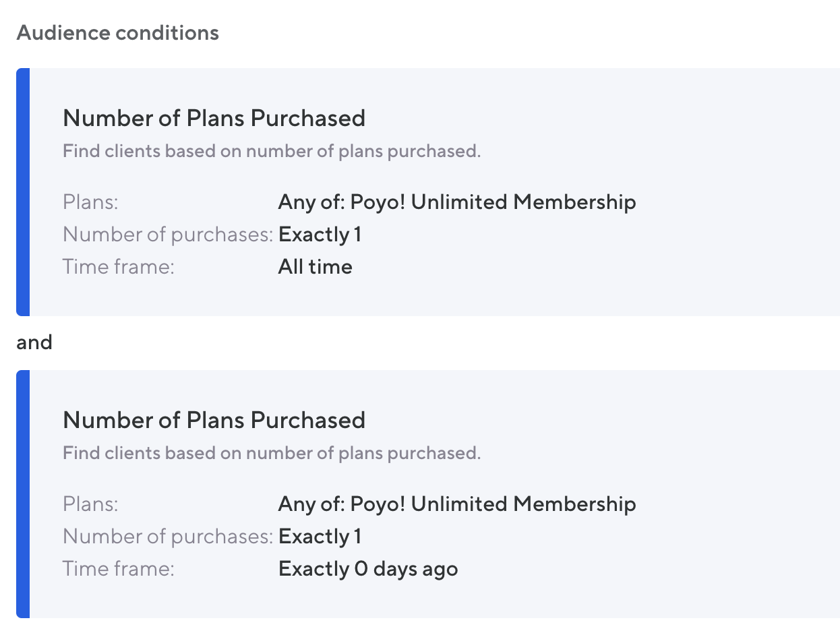Select the blue bar of the All time condition
840x635 pixels.
[x=23, y=191]
